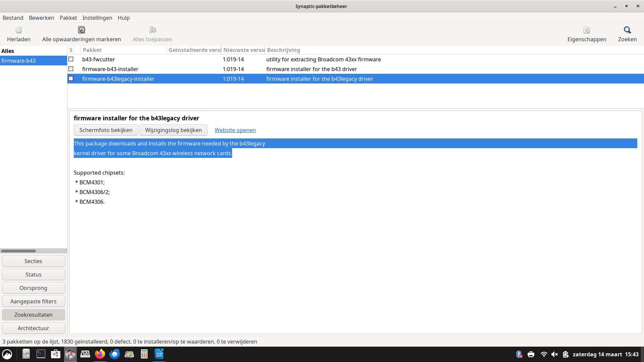Click the sidebar horizontal scrollbar

pos(18,251)
